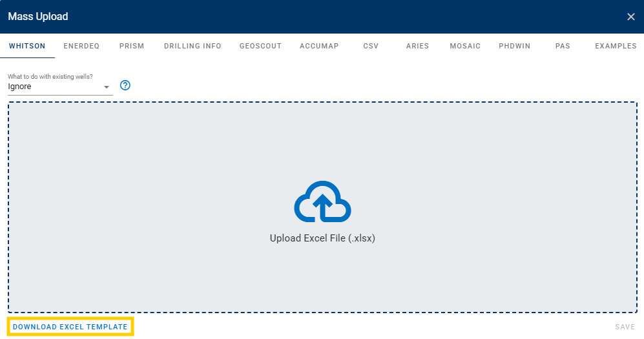Go to the GEOSCOUT tab
644x339 pixels.
(260, 46)
